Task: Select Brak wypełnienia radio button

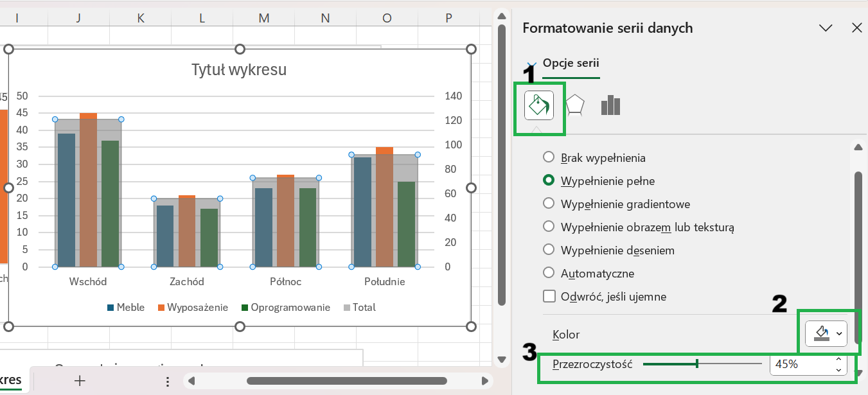Action: (549, 157)
